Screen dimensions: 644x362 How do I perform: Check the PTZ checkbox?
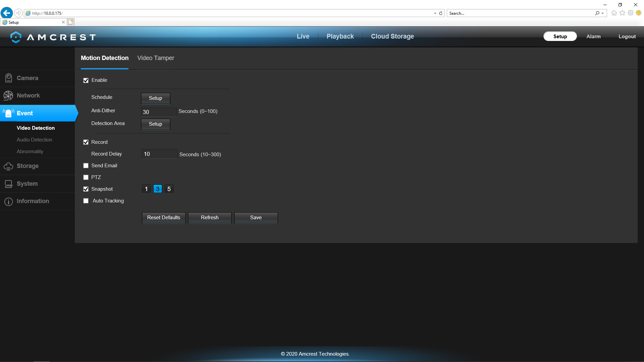pos(86,177)
